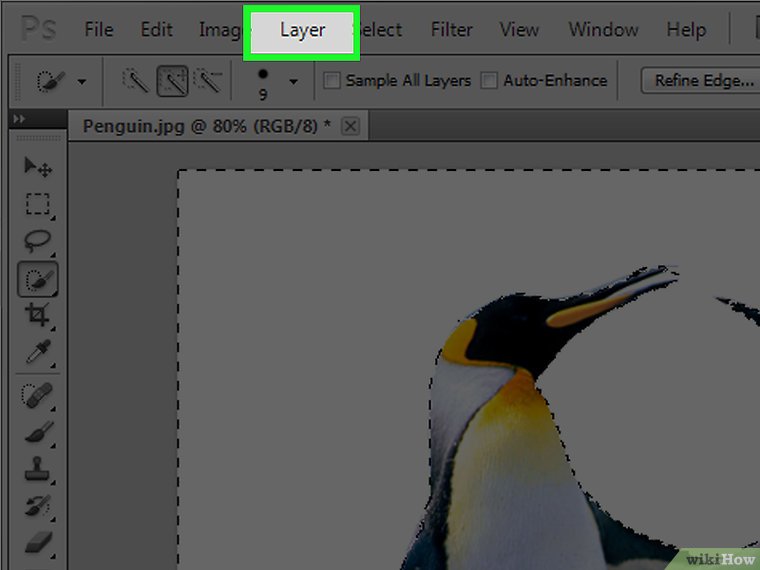Choose the Subtract from selection mode icon
This screenshot has height=570, width=760.
(207, 80)
